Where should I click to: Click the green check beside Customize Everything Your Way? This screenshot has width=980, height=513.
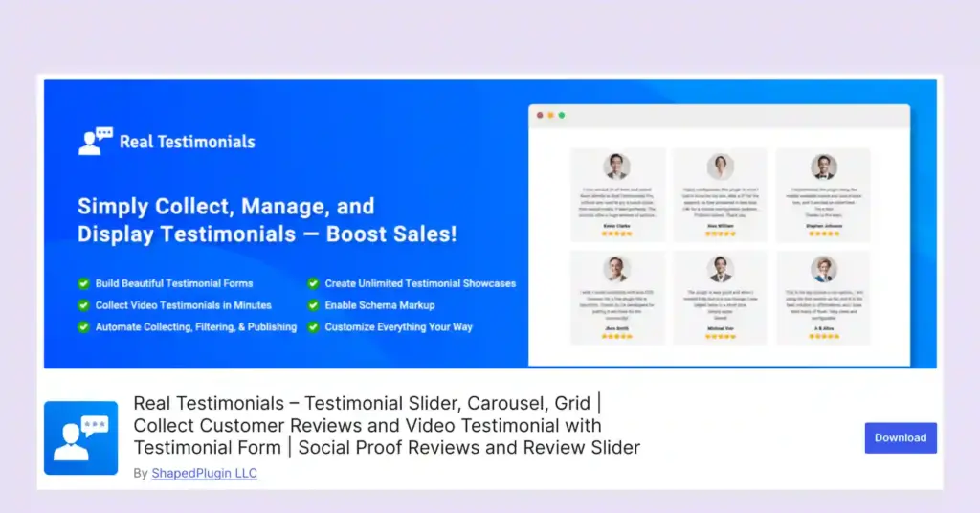pyautogui.click(x=313, y=326)
